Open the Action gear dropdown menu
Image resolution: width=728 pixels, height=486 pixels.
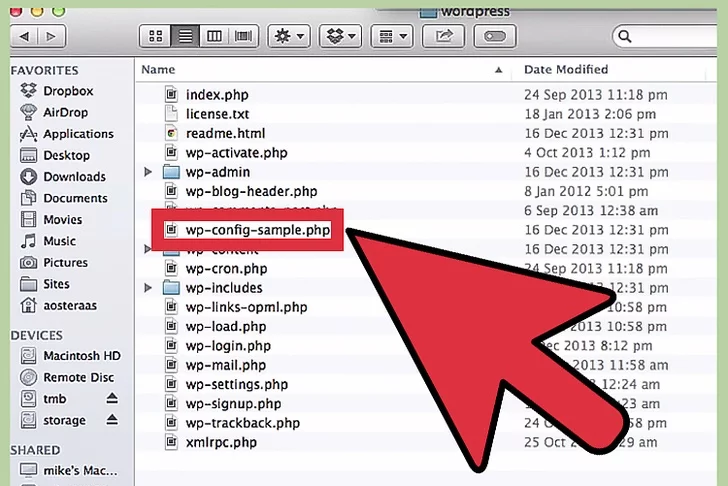[x=290, y=36]
